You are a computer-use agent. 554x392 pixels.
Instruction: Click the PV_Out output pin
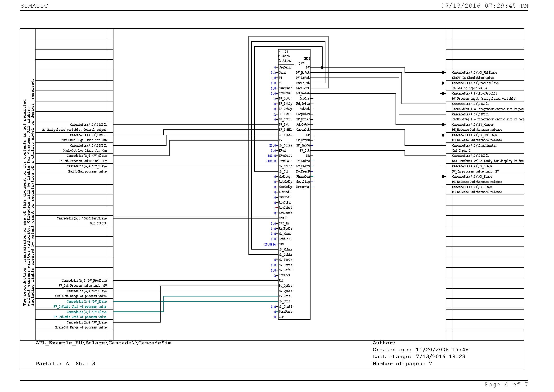click(x=305, y=151)
